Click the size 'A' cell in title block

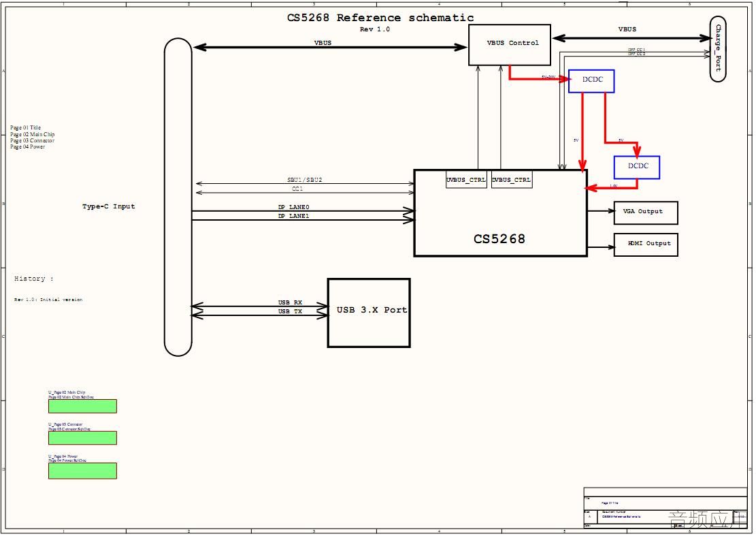(589, 516)
